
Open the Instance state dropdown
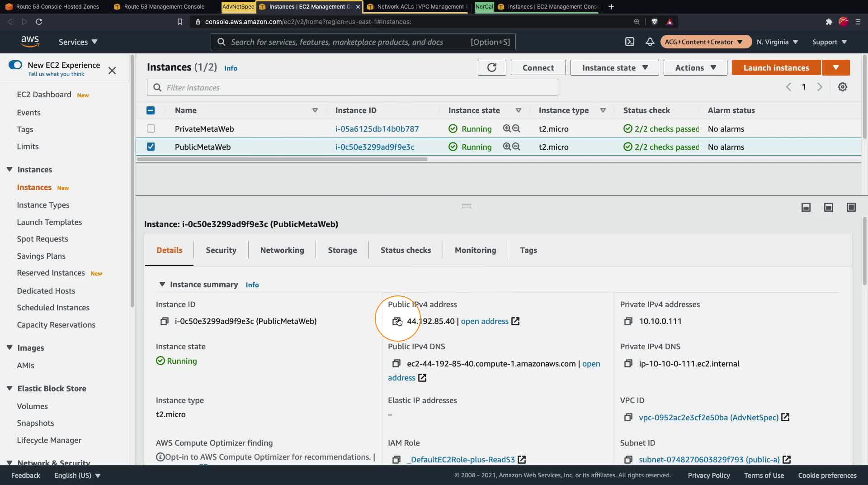614,67
